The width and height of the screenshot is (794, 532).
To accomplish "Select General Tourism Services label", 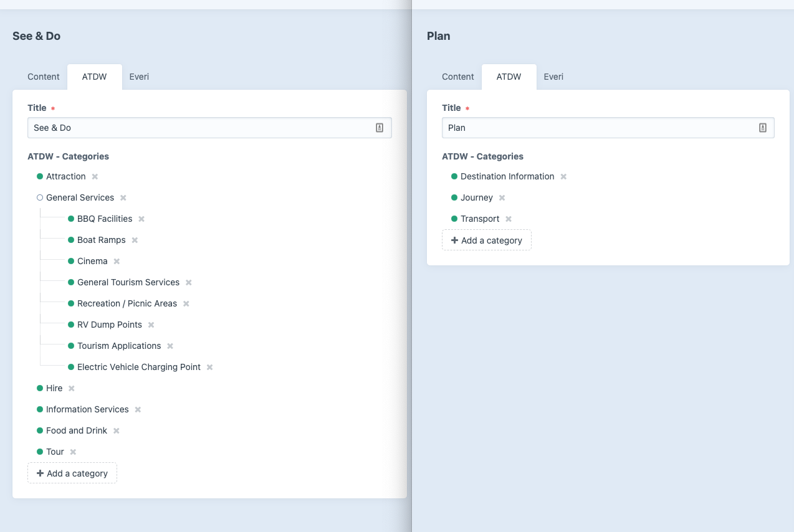I will [x=128, y=282].
